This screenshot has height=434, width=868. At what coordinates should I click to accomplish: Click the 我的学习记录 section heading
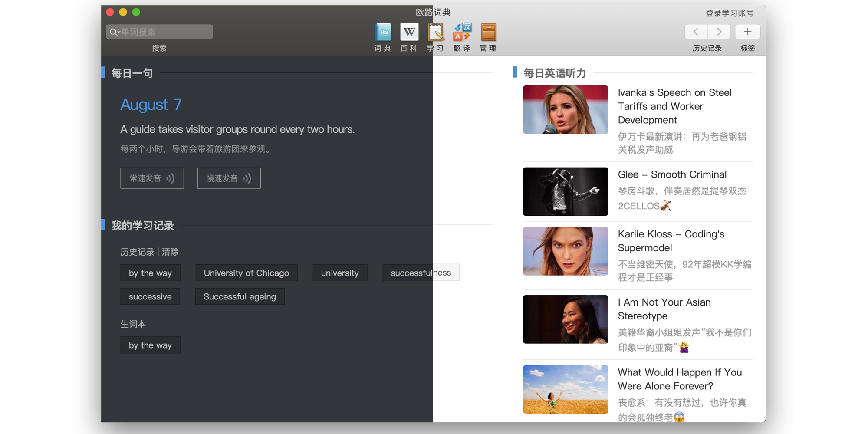click(x=142, y=225)
